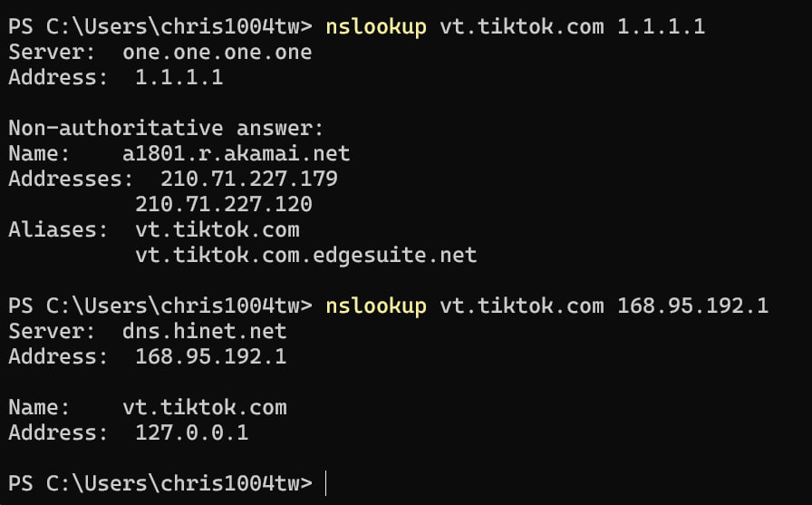Click the one.one.one.one server name
812x505 pixels.
tap(217, 53)
